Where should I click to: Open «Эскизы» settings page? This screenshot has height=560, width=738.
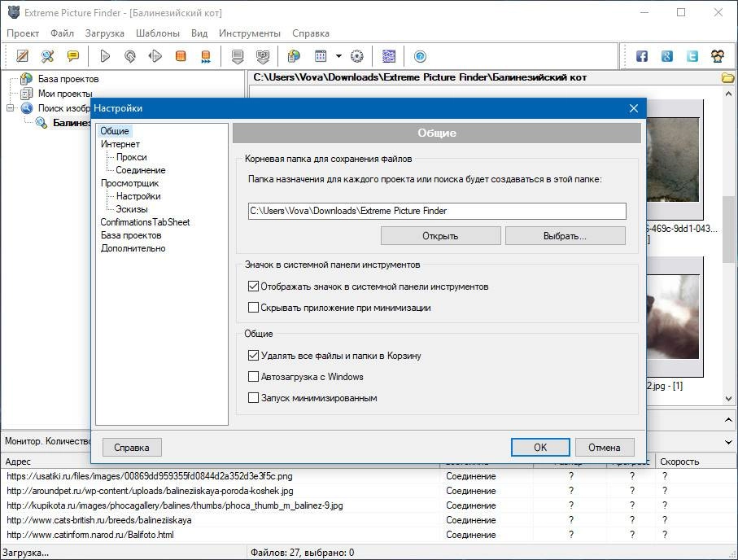pyautogui.click(x=132, y=209)
